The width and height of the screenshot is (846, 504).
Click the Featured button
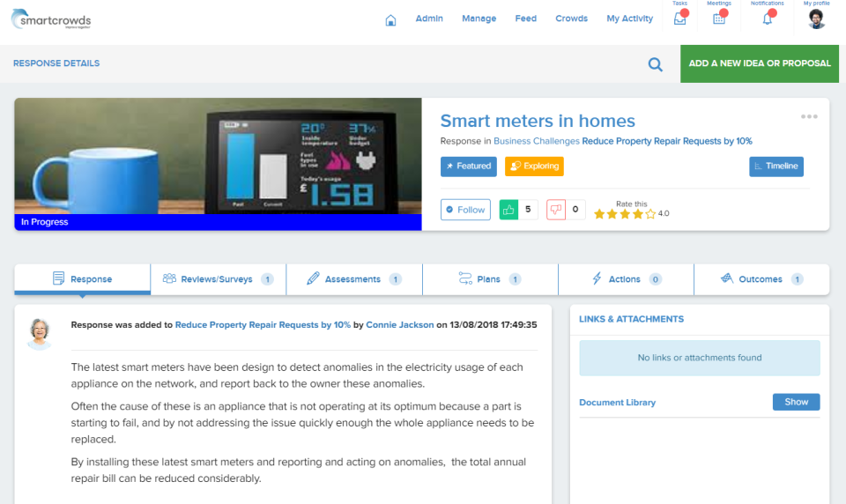tap(469, 167)
